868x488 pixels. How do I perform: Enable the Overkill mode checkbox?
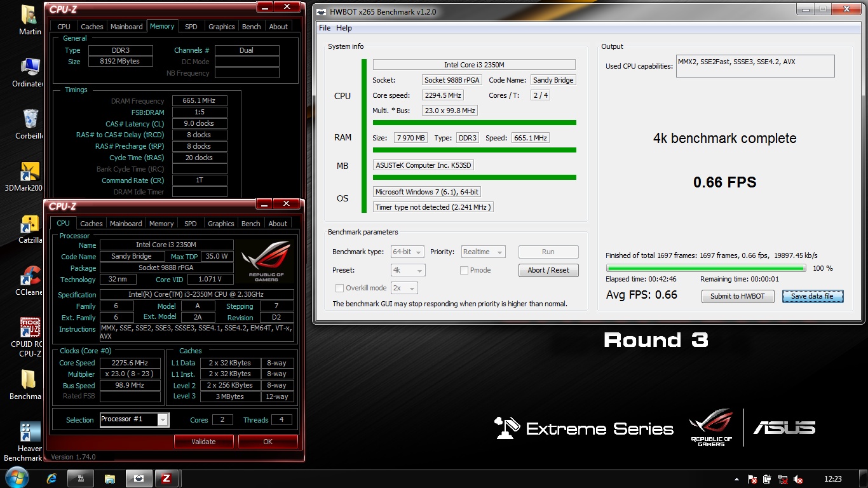click(339, 288)
